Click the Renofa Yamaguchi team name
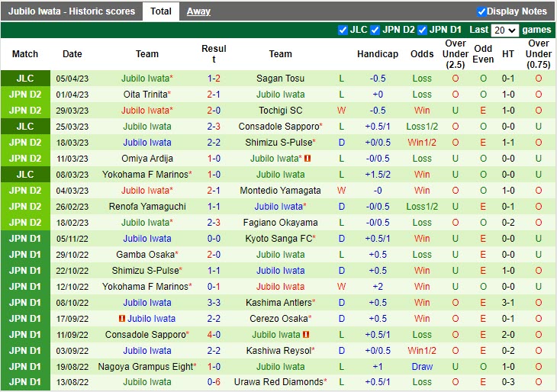 click(x=147, y=207)
